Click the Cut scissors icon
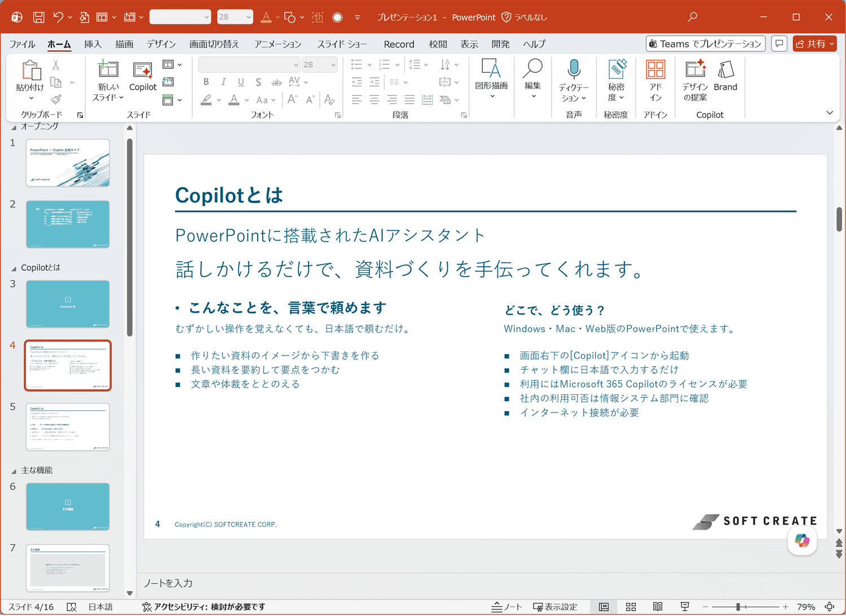Image resolution: width=846 pixels, height=616 pixels. pyautogui.click(x=56, y=65)
